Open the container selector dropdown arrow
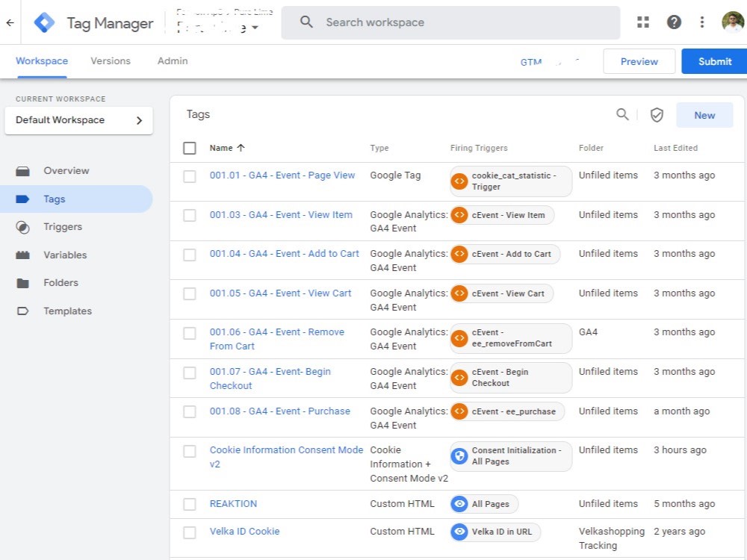This screenshot has height=560, width=747. pos(255,28)
